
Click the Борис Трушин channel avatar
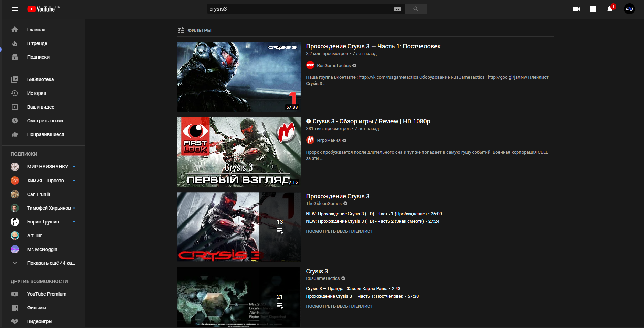click(x=15, y=222)
